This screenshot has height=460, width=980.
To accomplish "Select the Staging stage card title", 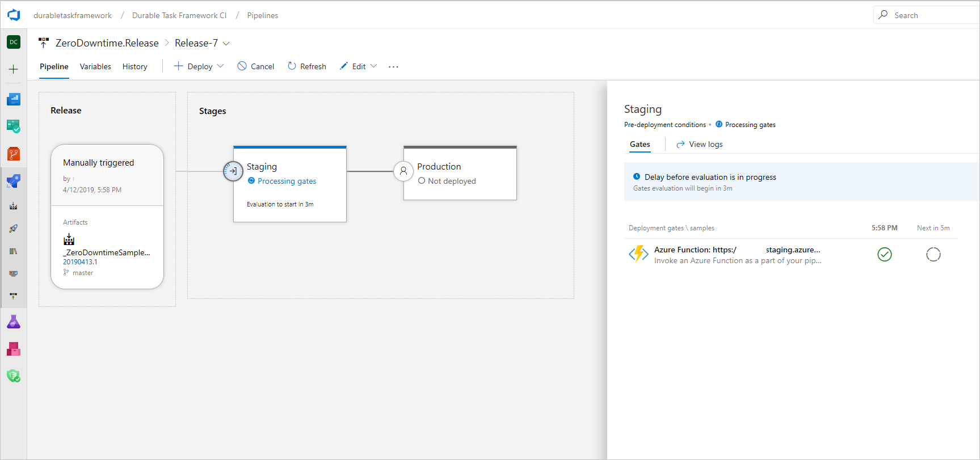I will [x=262, y=167].
